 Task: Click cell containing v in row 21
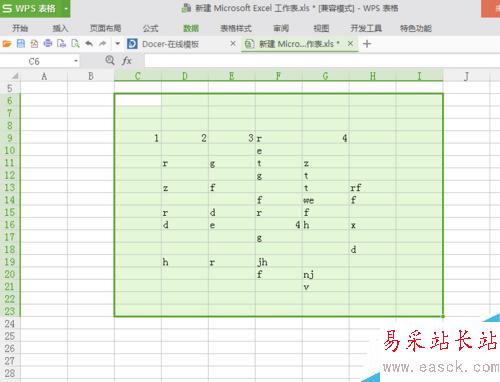(x=326, y=287)
